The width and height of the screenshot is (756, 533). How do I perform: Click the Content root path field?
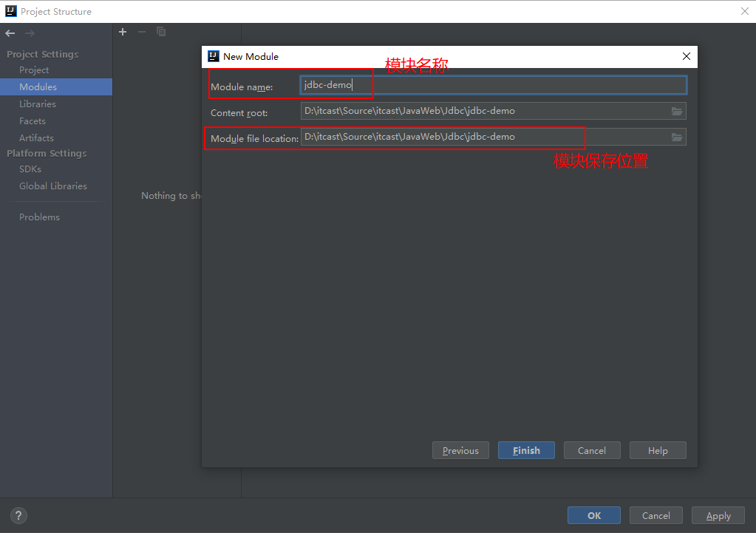click(484, 112)
